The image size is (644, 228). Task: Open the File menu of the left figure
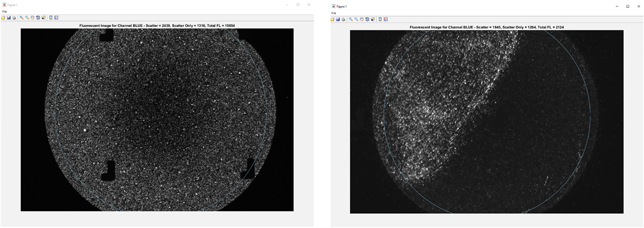[x=4, y=11]
